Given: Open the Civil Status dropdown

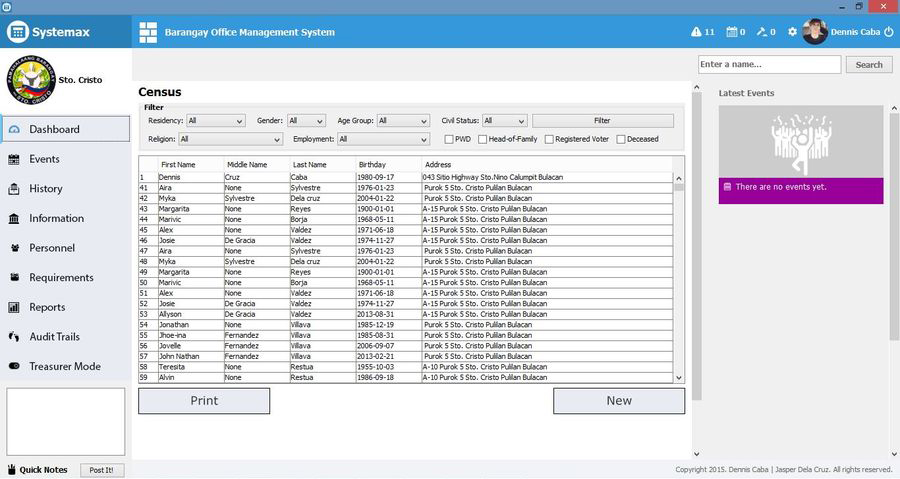Looking at the screenshot, I should click(x=504, y=121).
